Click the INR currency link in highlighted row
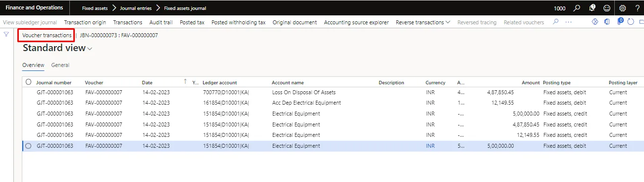The image size is (644, 182). pyautogui.click(x=430, y=146)
